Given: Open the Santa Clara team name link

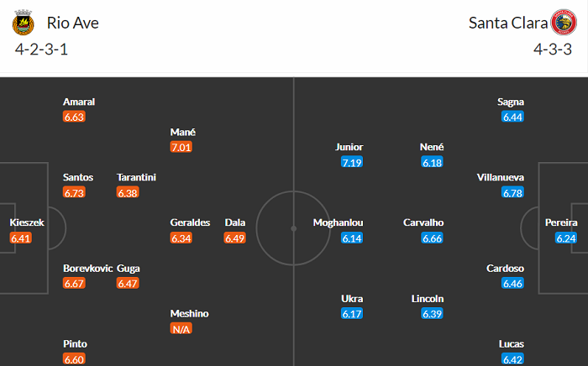Looking at the screenshot, I should (x=507, y=23).
